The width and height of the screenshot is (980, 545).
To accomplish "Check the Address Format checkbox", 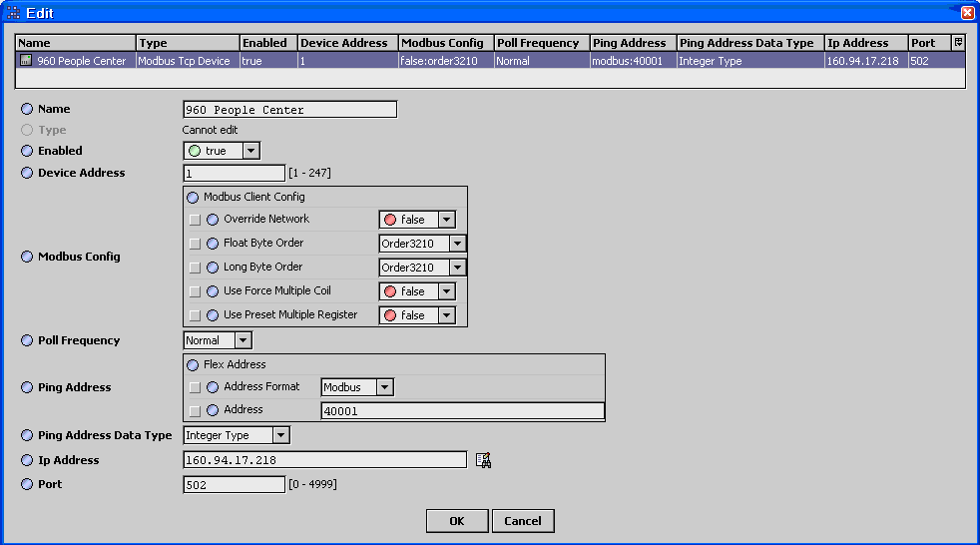I will 196,387.
